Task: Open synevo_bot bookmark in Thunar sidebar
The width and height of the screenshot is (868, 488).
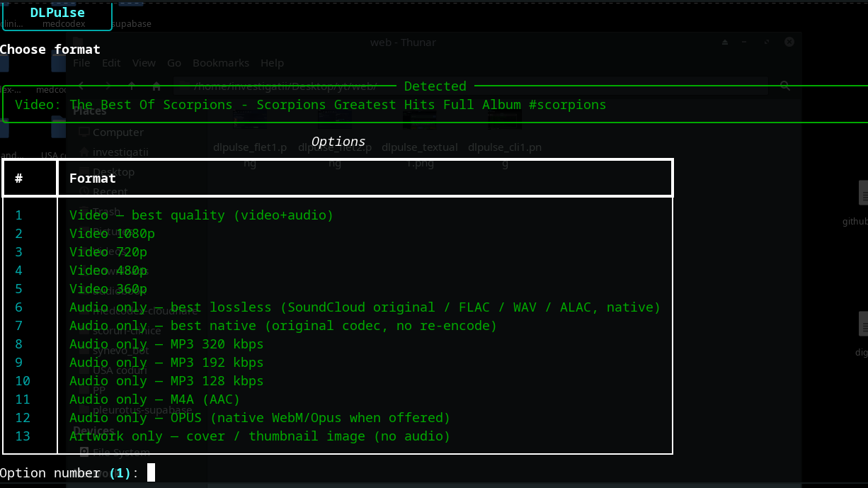Action: click(113, 350)
